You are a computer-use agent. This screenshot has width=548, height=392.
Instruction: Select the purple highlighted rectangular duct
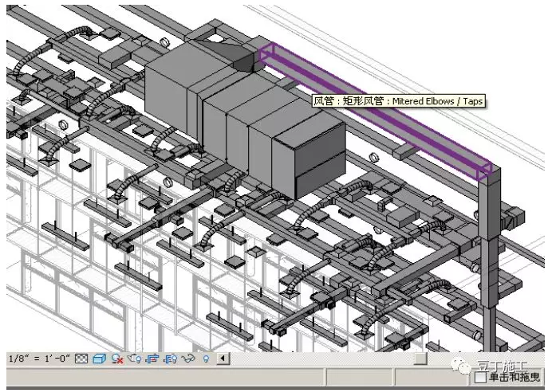[377, 112]
